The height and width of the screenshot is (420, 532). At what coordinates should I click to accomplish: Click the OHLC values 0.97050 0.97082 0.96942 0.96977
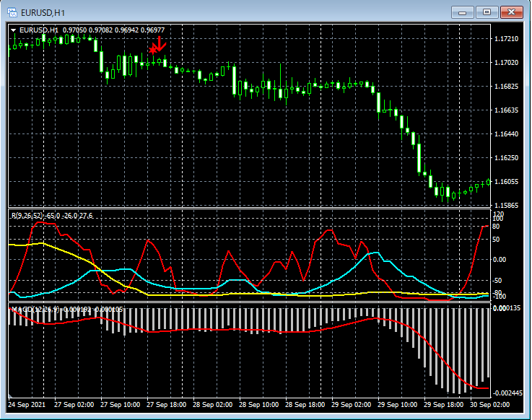click(113, 30)
